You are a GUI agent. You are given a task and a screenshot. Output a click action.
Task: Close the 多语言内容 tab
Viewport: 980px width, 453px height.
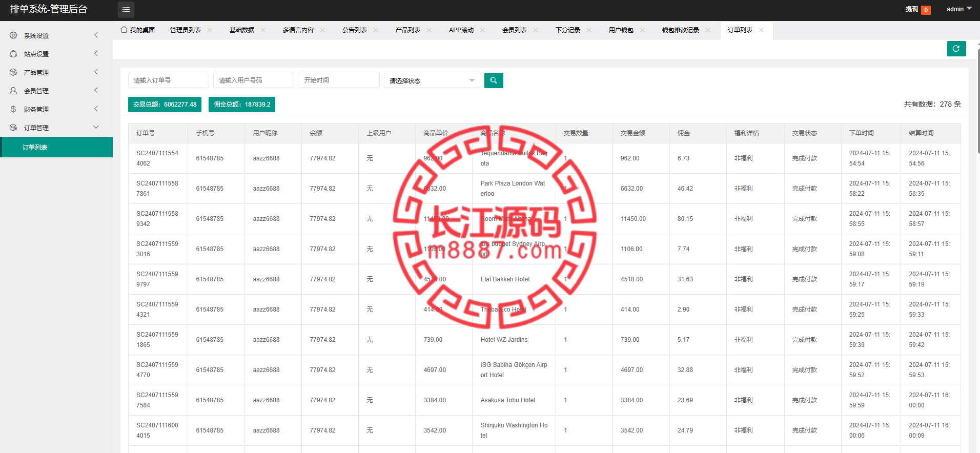[322, 30]
